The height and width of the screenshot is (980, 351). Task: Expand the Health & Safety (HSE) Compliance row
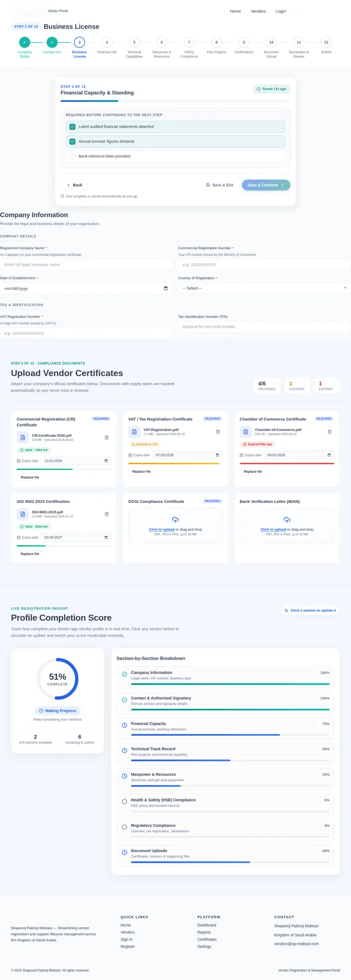pyautogui.click(x=225, y=805)
